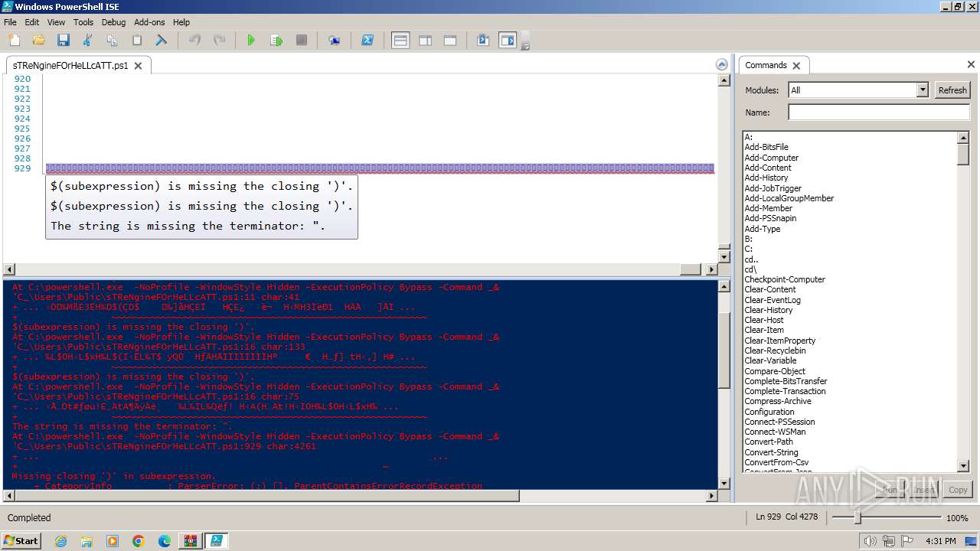Open the Add-ons menu
This screenshot has width=980, height=551.
(x=149, y=22)
